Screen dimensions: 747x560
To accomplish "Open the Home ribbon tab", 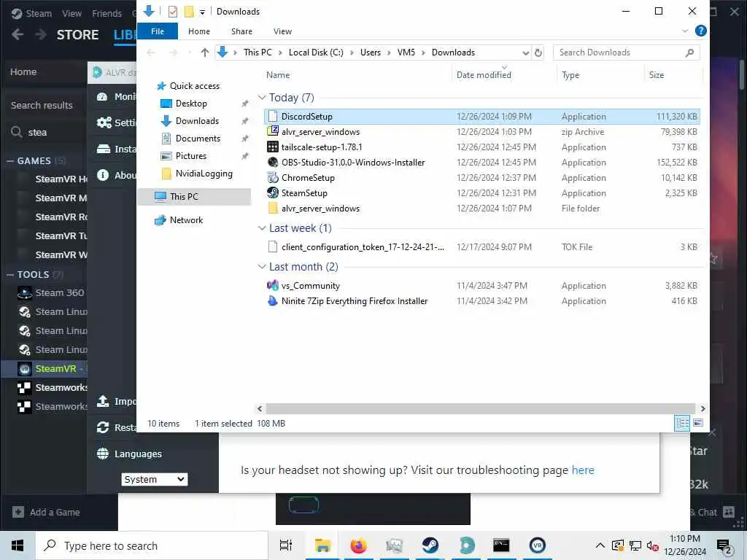I will point(199,31).
